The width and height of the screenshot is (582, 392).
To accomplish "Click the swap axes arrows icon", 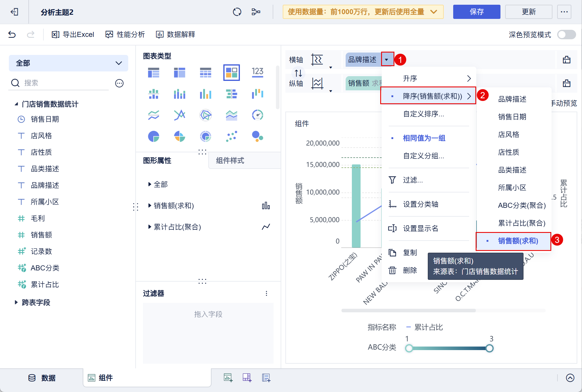I will pos(298,73).
